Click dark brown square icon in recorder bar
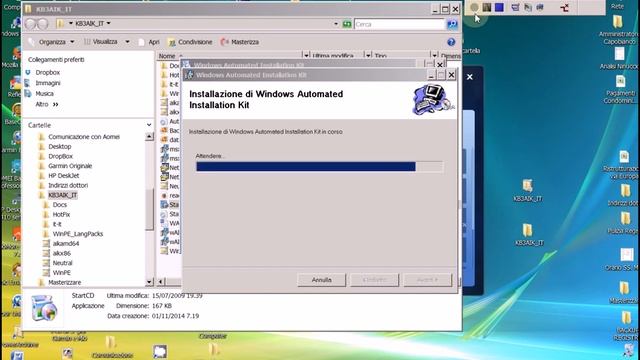Viewport: 640px width, 360px height. [x=487, y=7]
